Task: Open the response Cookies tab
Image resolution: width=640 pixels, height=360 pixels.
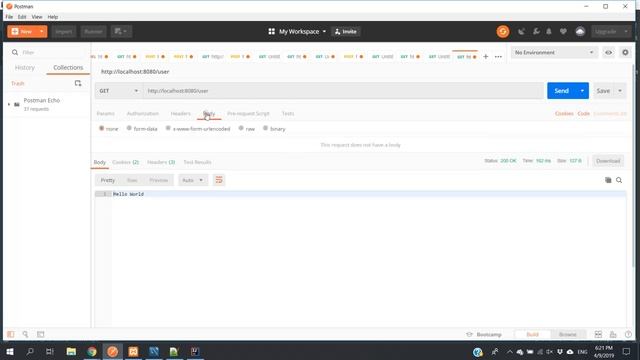Action: [x=125, y=162]
